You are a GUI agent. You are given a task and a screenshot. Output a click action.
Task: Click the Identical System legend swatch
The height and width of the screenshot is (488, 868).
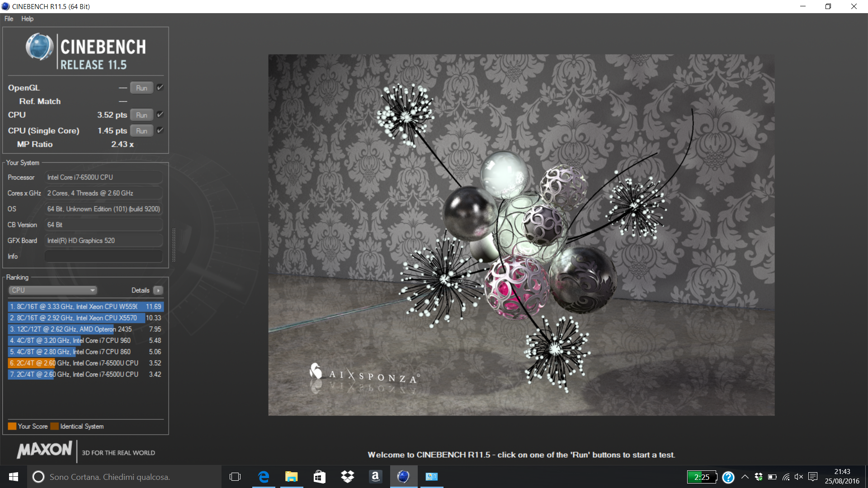click(55, 426)
